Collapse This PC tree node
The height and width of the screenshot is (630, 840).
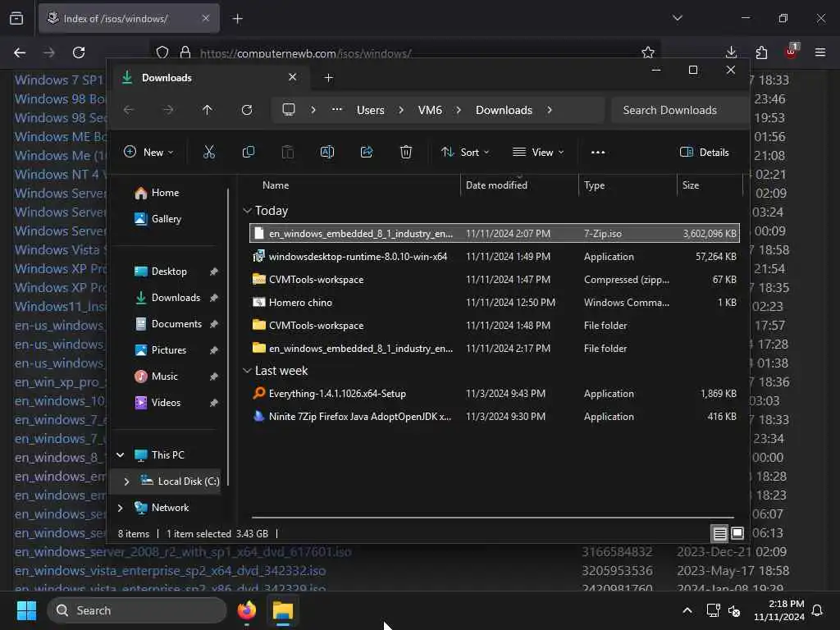(121, 454)
